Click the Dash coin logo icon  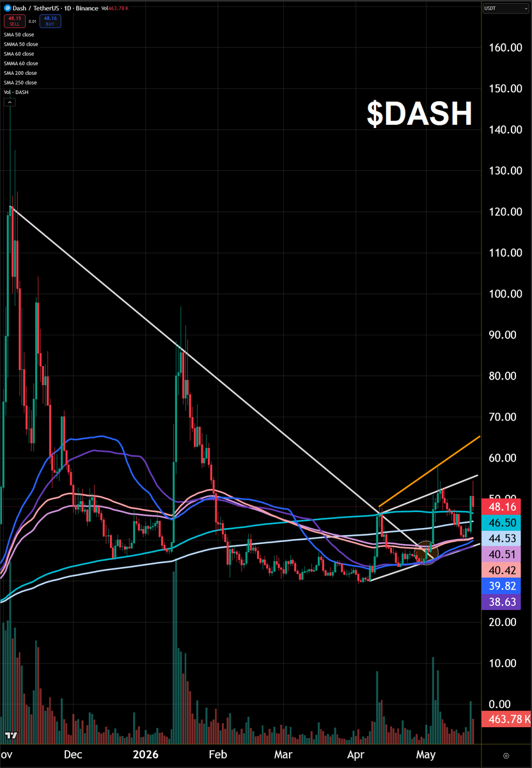(x=7, y=8)
